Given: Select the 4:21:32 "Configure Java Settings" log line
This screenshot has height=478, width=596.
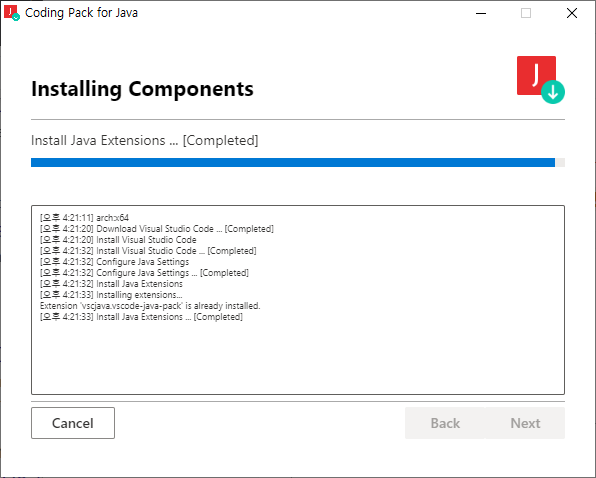Looking at the screenshot, I should coord(114,262).
